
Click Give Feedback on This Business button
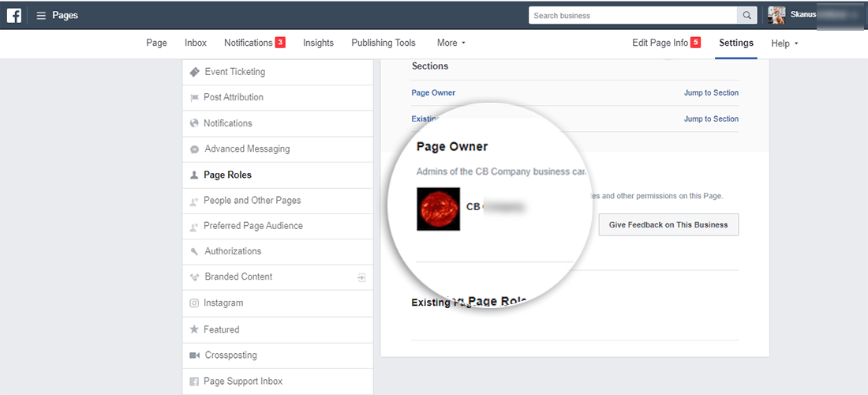pyautogui.click(x=668, y=225)
